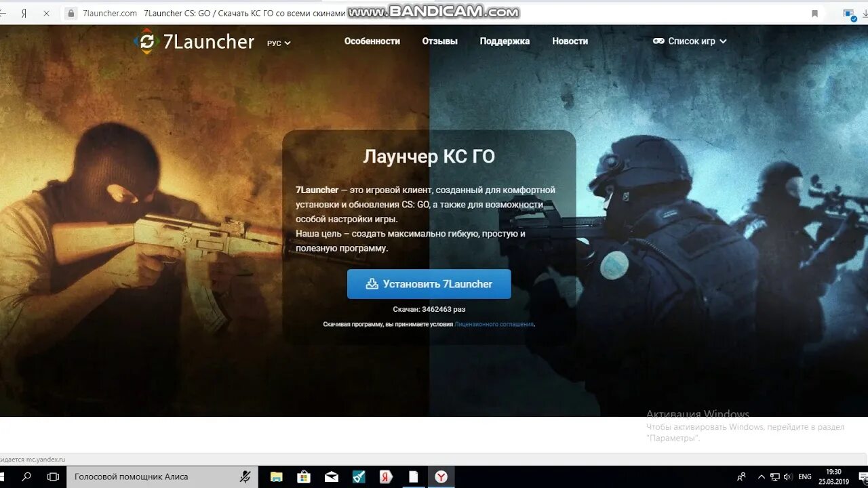Open the network icon in the tray
The height and width of the screenshot is (488, 868).
tap(775, 477)
